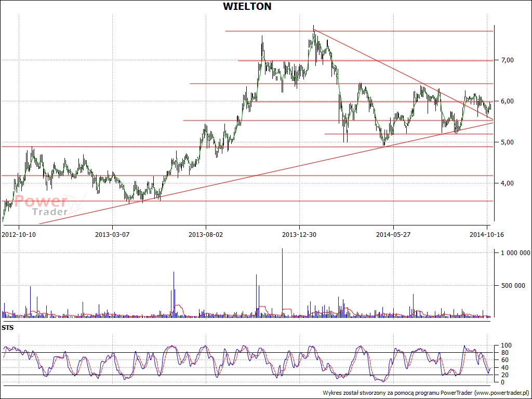Screen dimensions: 532x399
Task: Select the 2013-08-02 date label
Action: tap(206, 234)
